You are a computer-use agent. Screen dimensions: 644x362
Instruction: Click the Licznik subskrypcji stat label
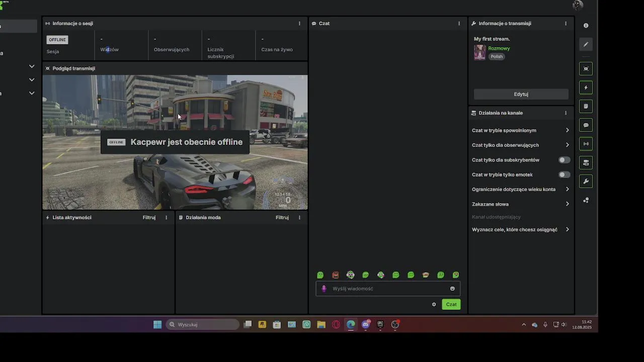tap(221, 53)
